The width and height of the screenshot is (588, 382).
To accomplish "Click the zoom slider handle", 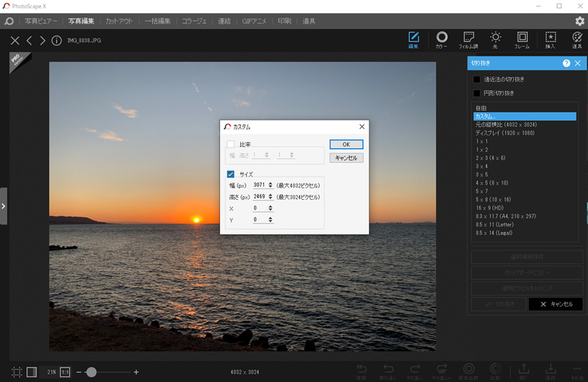I will (x=91, y=372).
